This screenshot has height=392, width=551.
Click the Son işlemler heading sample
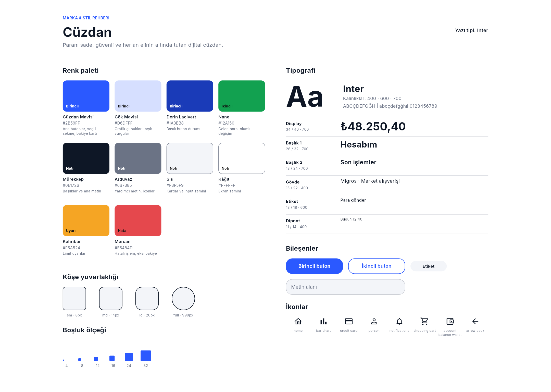(x=358, y=162)
